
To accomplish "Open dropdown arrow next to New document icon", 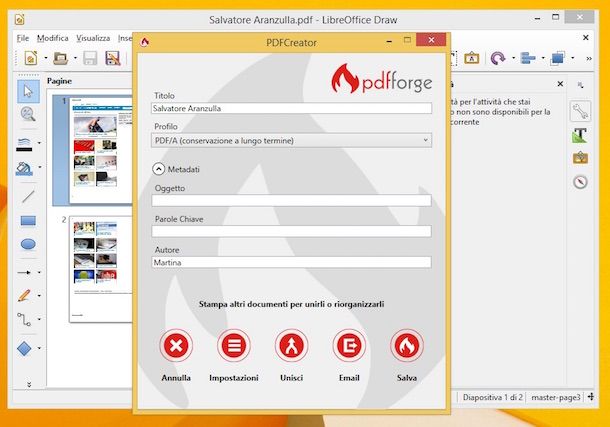I will pyautogui.click(x=46, y=58).
